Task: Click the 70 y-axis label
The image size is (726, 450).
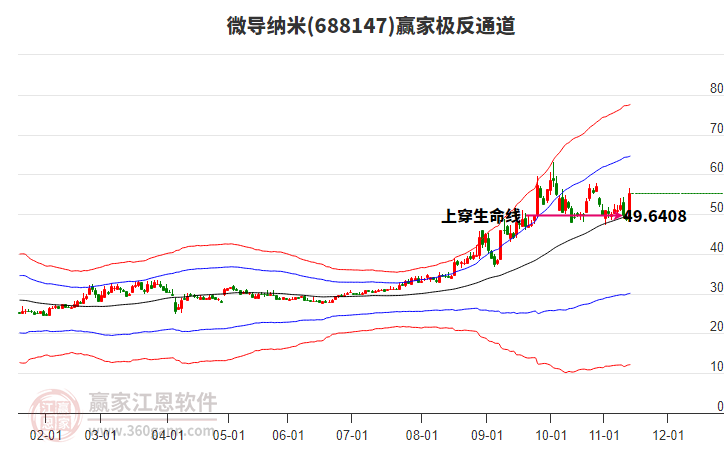Action: point(716,128)
